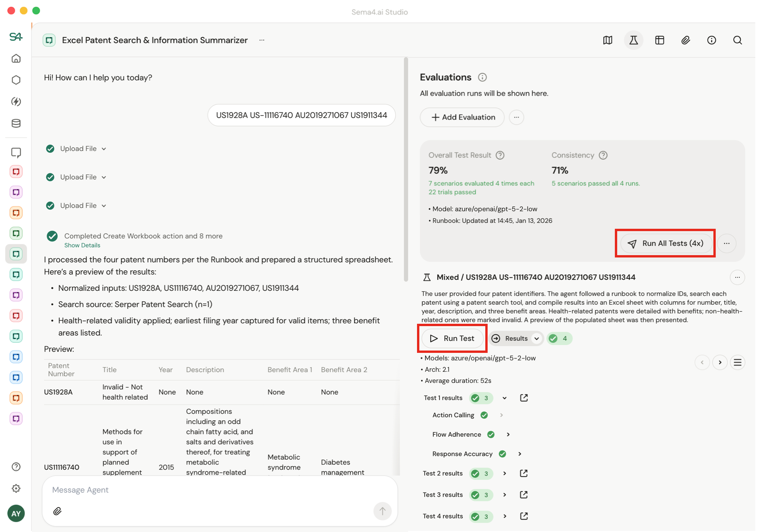Expand Test 2 results row
Screen dimensions: 758x532
click(x=505, y=473)
